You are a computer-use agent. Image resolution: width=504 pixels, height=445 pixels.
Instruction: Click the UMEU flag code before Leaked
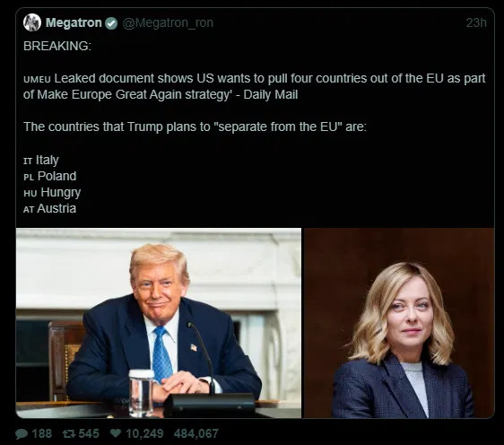(37, 80)
